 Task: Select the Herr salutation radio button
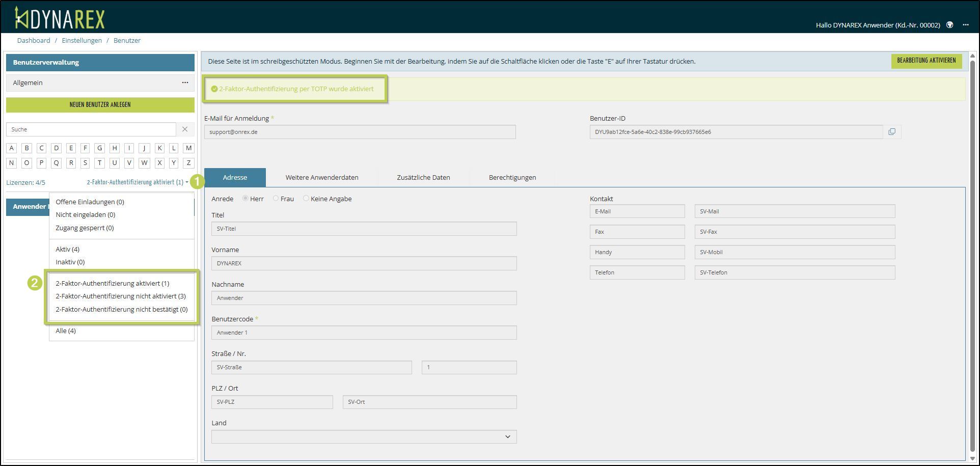point(246,199)
